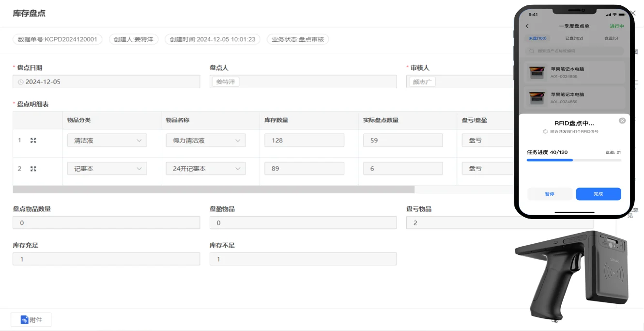Click the expand icon in row 2
This screenshot has width=644, height=331.
(x=33, y=169)
